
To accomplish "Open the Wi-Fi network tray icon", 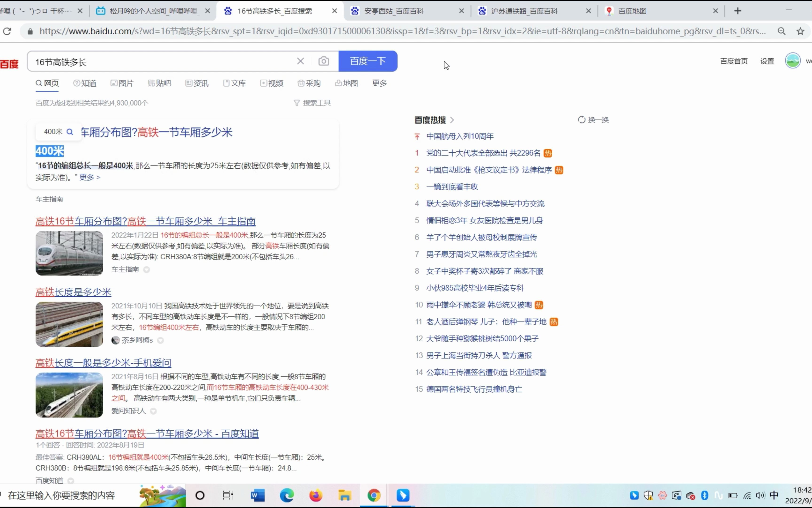I will coord(747,496).
